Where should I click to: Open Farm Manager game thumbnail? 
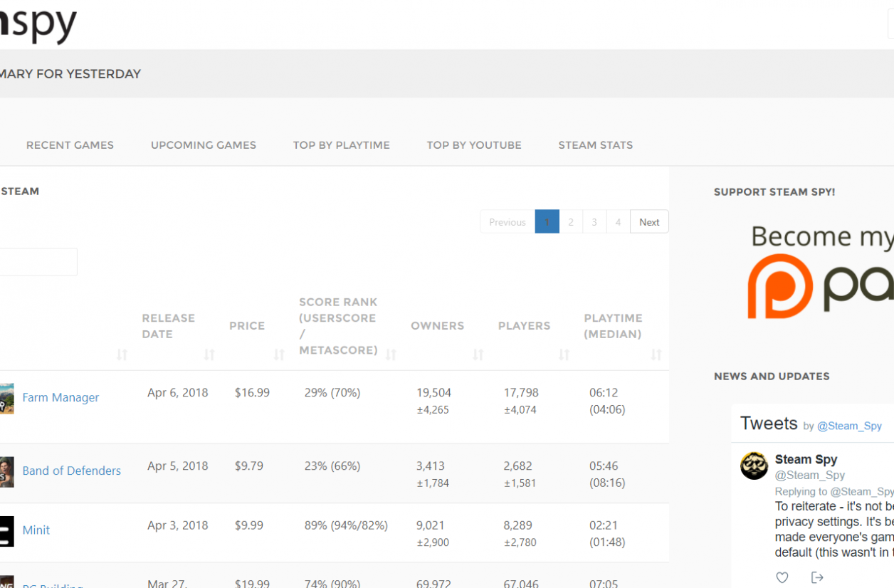6,398
